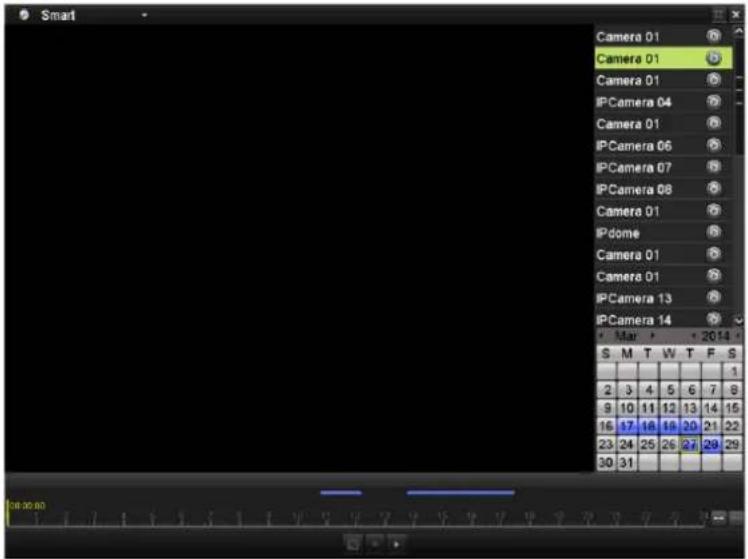Pick March 5 on the calendar

click(669, 390)
